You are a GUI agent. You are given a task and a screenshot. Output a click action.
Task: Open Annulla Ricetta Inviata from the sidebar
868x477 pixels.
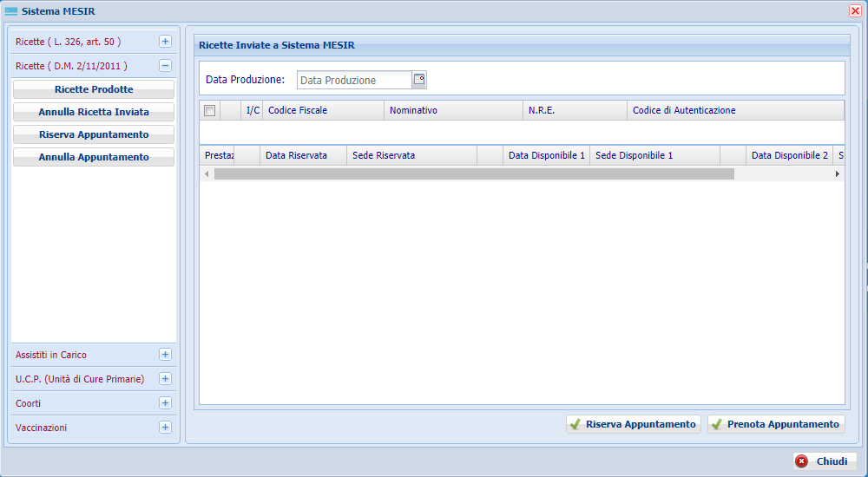[94, 112]
